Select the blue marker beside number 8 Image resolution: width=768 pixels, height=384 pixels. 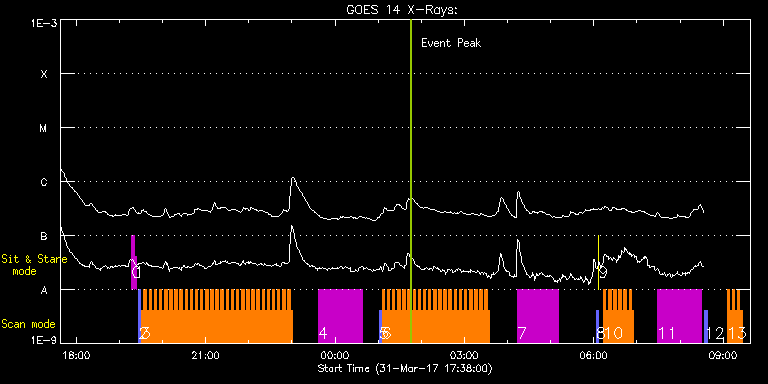(x=598, y=326)
